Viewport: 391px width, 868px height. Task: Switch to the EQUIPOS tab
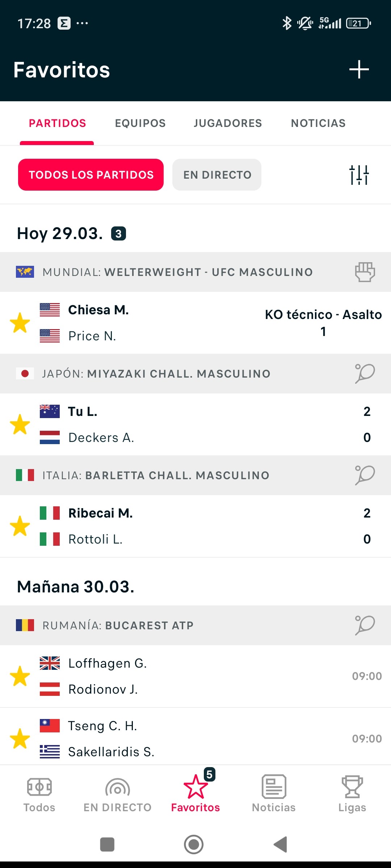(x=140, y=123)
